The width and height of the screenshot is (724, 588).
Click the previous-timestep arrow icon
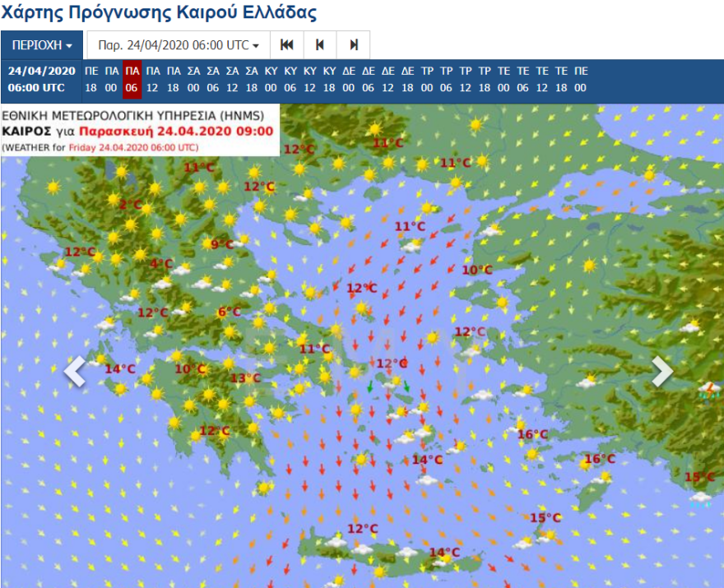point(319,45)
